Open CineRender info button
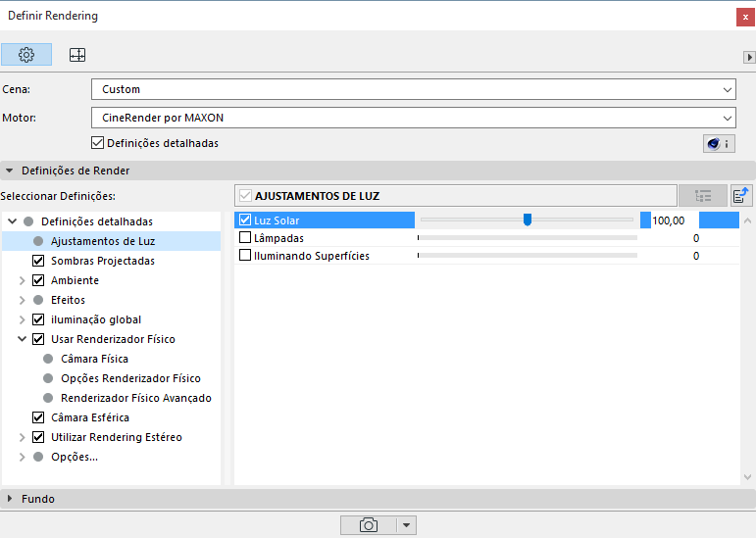The height and width of the screenshot is (538, 756). (x=719, y=143)
